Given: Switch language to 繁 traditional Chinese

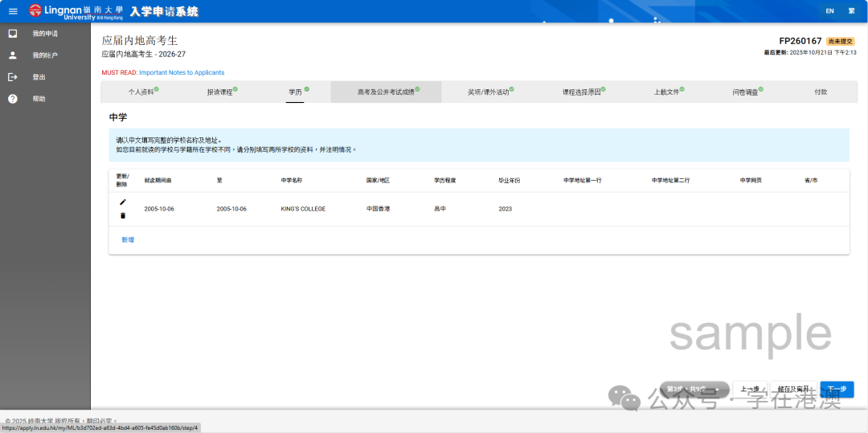Looking at the screenshot, I should tap(851, 11).
